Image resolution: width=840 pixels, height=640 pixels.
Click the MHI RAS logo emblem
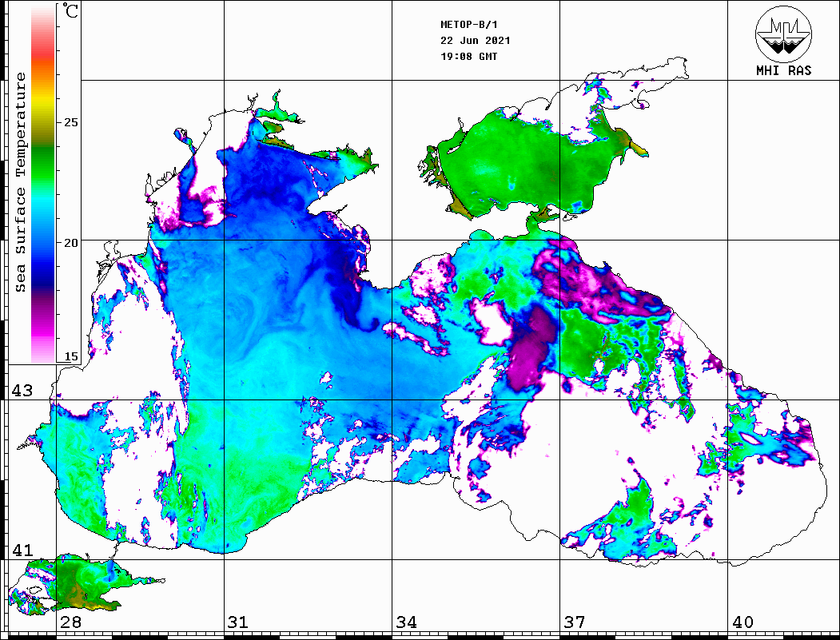[x=783, y=34]
